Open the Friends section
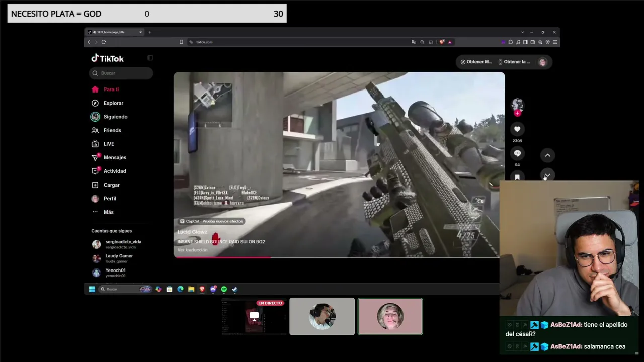Image resolution: width=644 pixels, height=362 pixels. point(107,130)
